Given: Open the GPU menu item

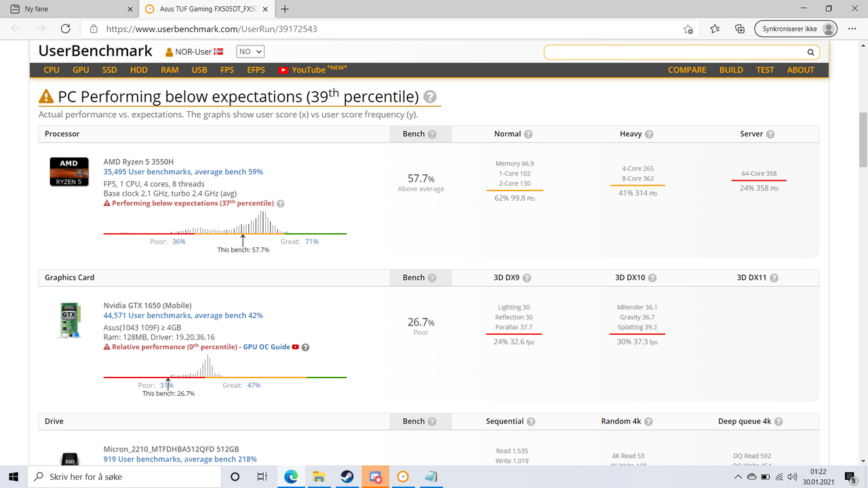Looking at the screenshot, I should (81, 70).
